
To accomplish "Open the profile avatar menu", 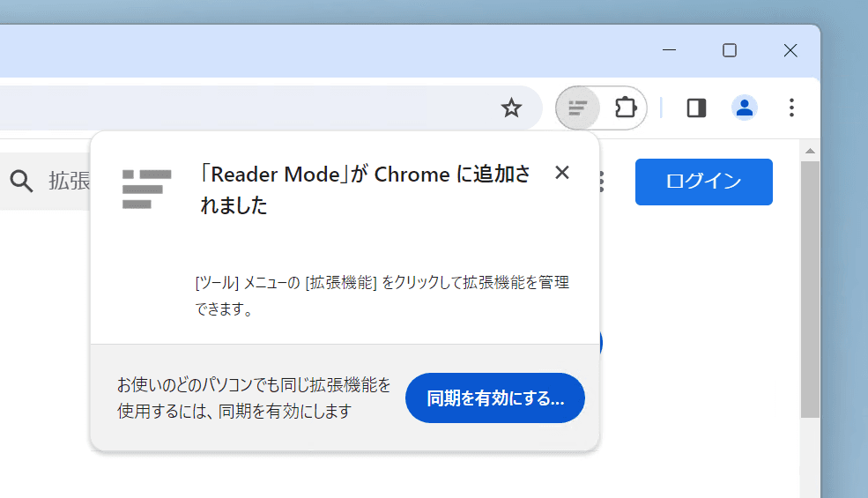I will (x=744, y=108).
